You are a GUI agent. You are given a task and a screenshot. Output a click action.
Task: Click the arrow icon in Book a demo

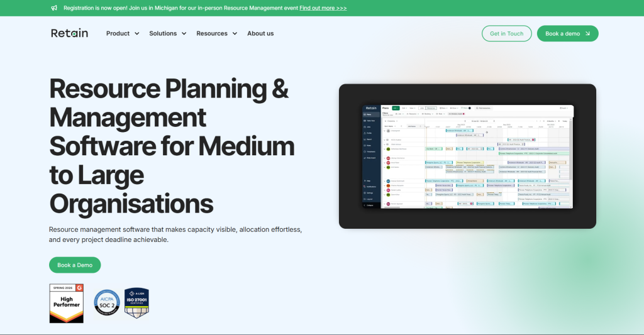pos(587,34)
